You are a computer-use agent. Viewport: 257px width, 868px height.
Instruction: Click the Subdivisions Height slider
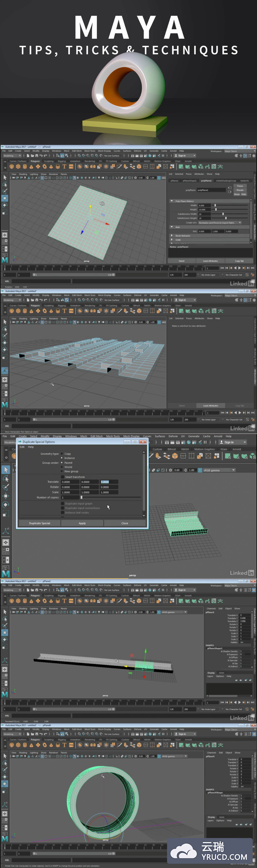click(x=230, y=218)
